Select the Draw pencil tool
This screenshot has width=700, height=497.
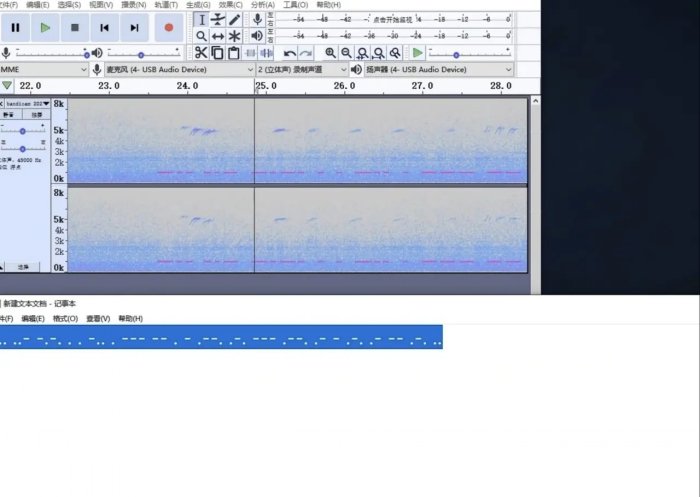click(x=235, y=19)
